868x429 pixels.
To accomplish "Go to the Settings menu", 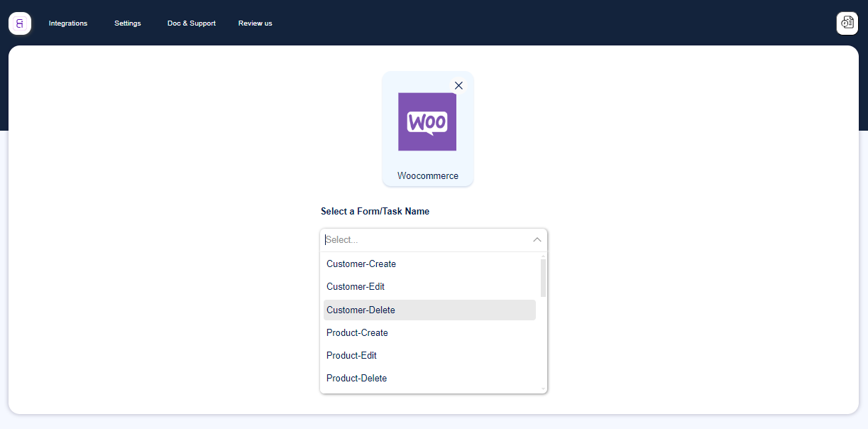I will [127, 23].
